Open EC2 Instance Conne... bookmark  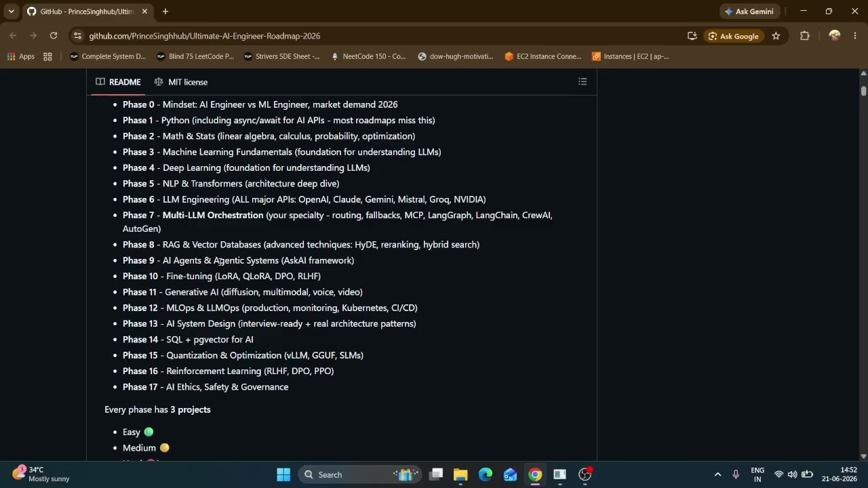[x=543, y=56]
